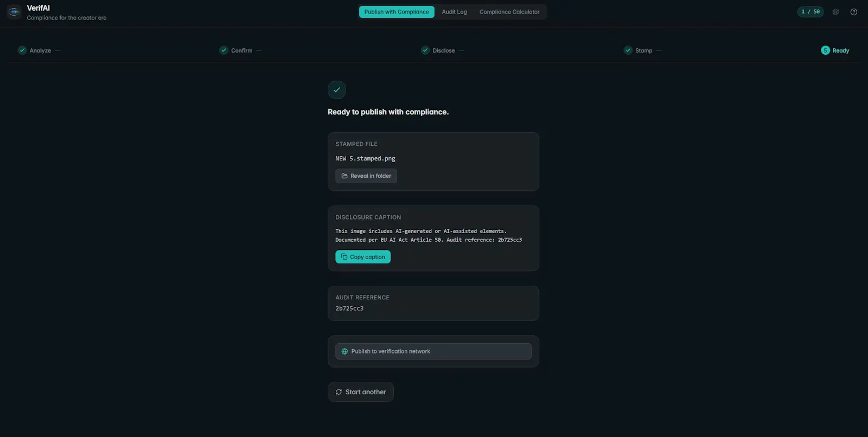Select the Ready step label
The image size is (868, 437).
[841, 50]
